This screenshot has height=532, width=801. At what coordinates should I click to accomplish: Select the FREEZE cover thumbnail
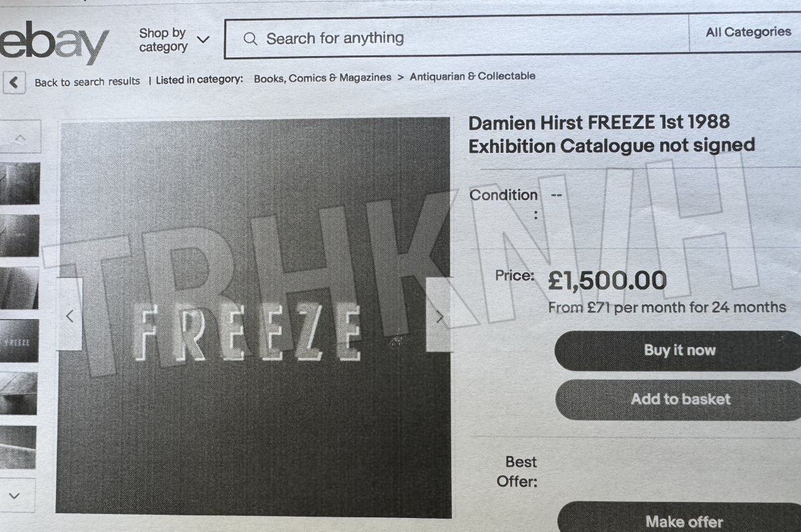(x=19, y=341)
